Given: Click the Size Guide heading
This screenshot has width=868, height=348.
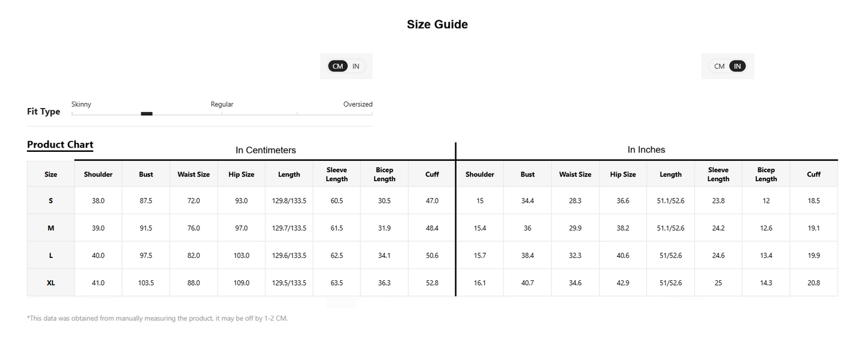Looking at the screenshot, I should click(x=437, y=25).
